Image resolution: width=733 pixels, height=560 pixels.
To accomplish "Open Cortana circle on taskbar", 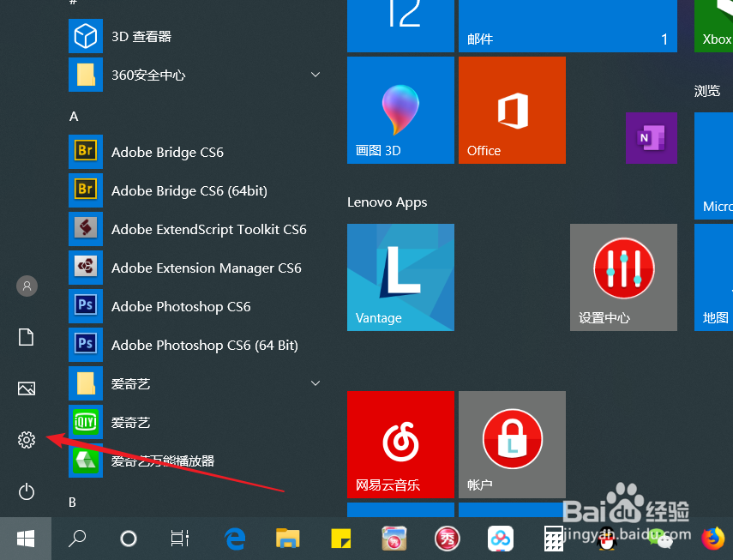I will pos(128,539).
